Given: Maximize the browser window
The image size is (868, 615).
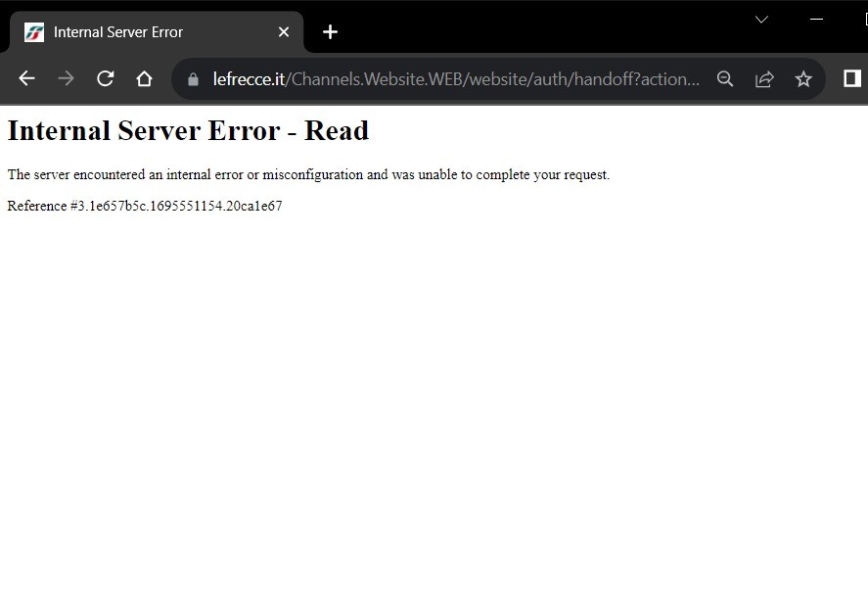Looking at the screenshot, I should click(x=863, y=19).
